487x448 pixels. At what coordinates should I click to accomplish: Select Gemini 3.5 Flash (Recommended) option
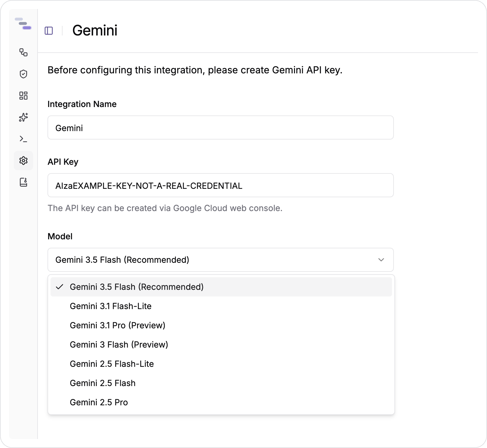[x=221, y=287]
